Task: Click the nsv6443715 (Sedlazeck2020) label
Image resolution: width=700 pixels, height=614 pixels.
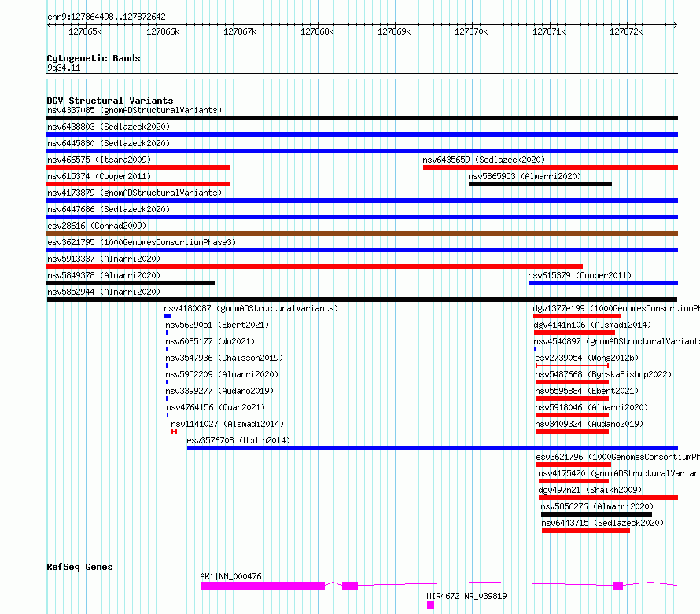Action: tap(602, 523)
